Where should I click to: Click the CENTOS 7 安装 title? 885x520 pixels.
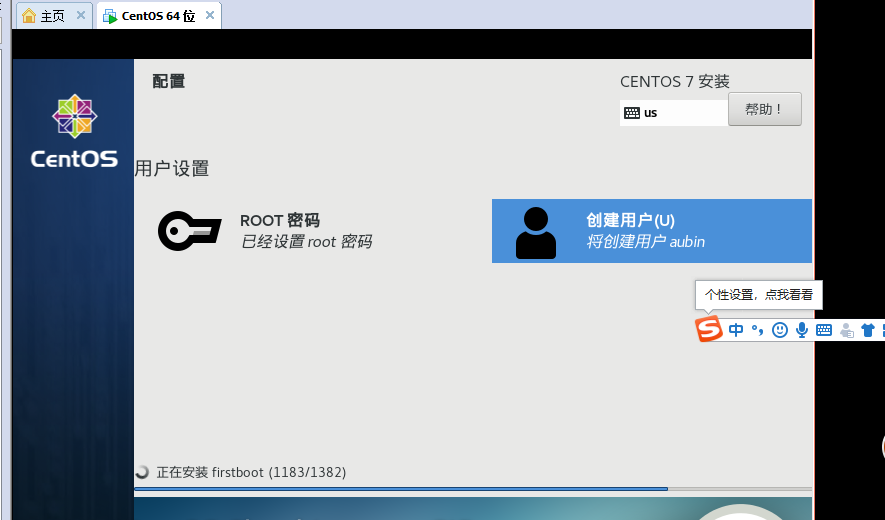pos(675,81)
